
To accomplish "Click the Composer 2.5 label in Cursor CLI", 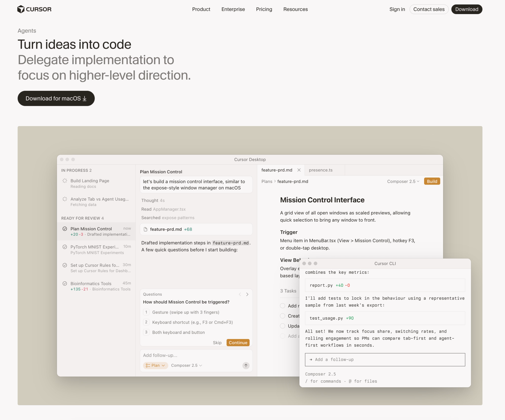I will [320, 374].
